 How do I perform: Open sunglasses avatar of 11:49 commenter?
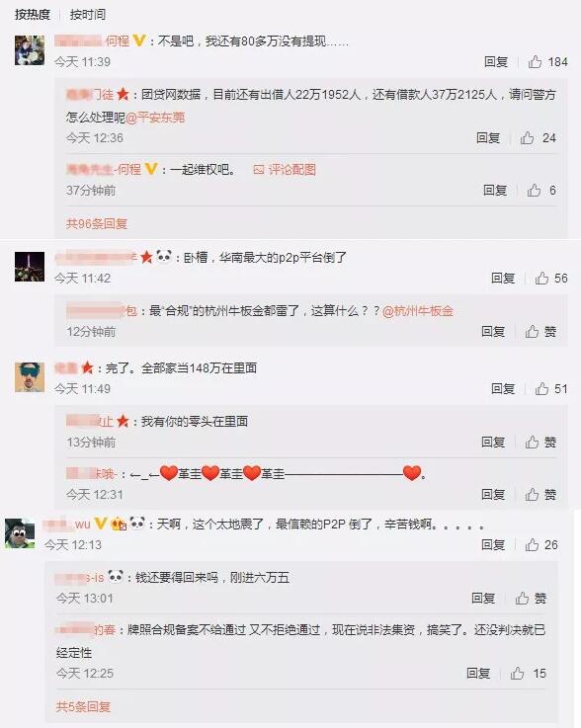[x=30, y=377]
